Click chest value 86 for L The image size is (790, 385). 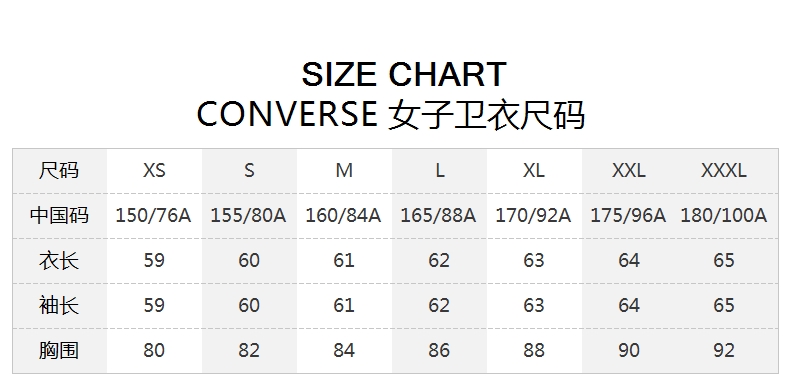click(x=438, y=350)
